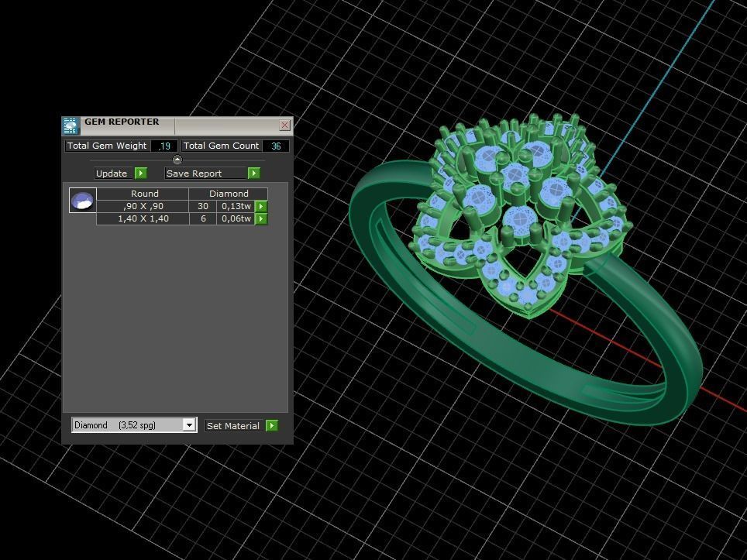Click the '6' gem count cell

click(203, 218)
